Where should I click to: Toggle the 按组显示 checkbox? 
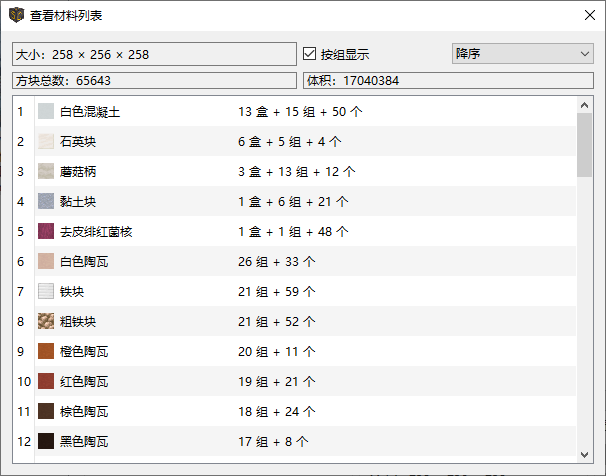[x=310, y=53]
